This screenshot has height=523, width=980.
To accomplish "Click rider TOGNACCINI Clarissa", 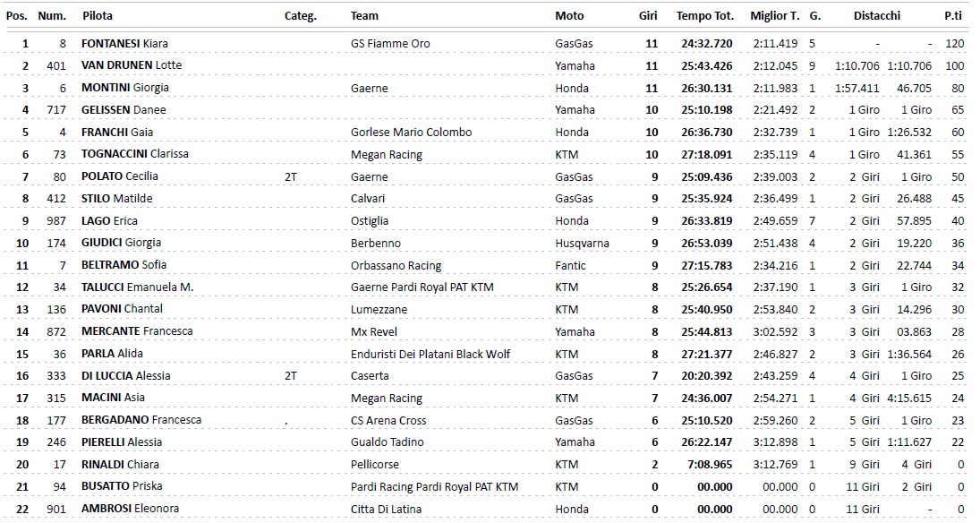I will (x=134, y=154).
